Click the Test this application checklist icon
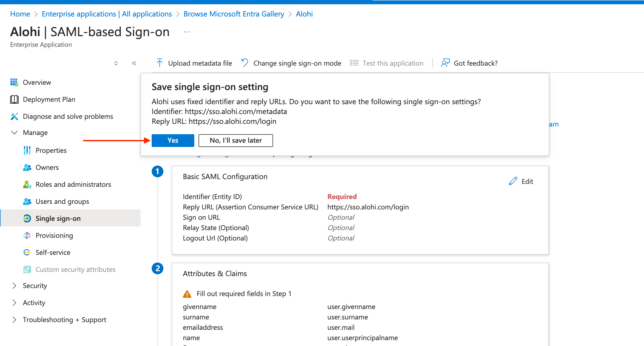644x346 pixels. (354, 63)
